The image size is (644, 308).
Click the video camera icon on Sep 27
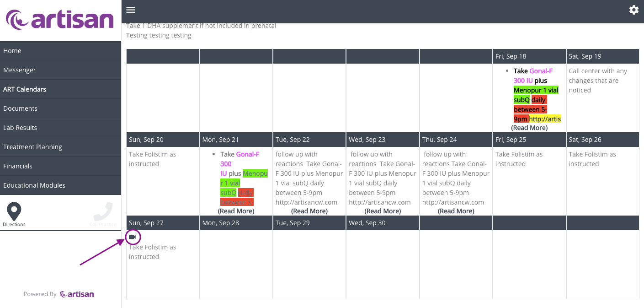[x=133, y=237]
